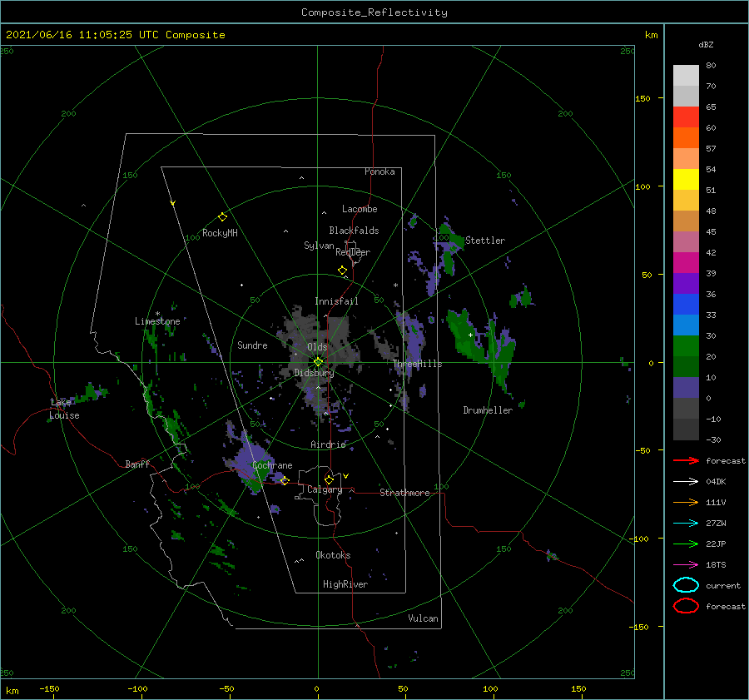
Task: Click the Sundre label
Action: coord(252,345)
